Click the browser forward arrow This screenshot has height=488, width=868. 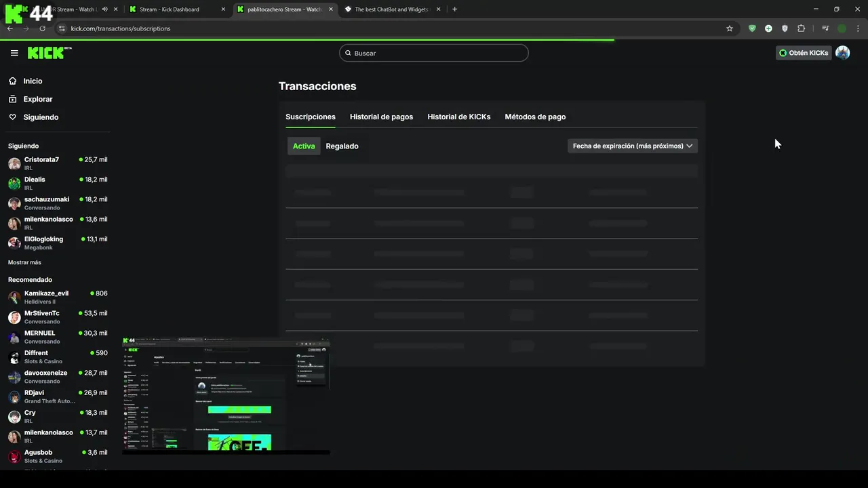[x=26, y=28]
